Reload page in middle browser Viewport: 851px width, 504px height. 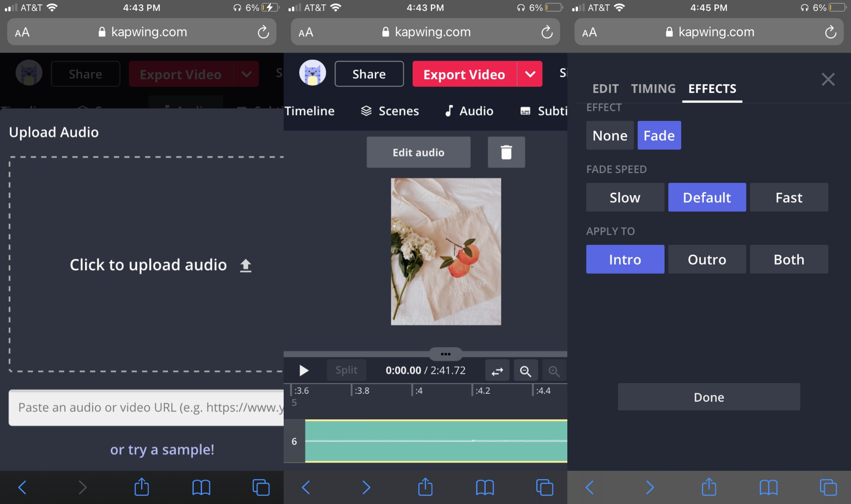(547, 32)
